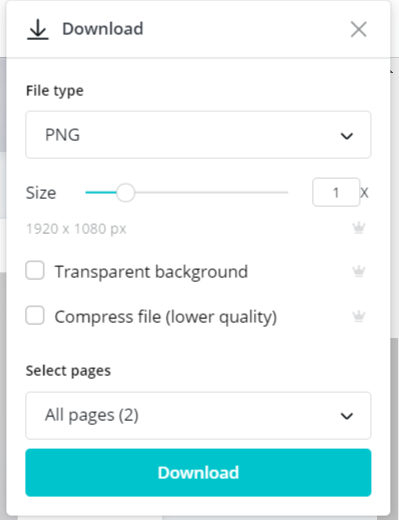
Task: Open the PNG file type dropdown
Action: pyautogui.click(x=198, y=135)
